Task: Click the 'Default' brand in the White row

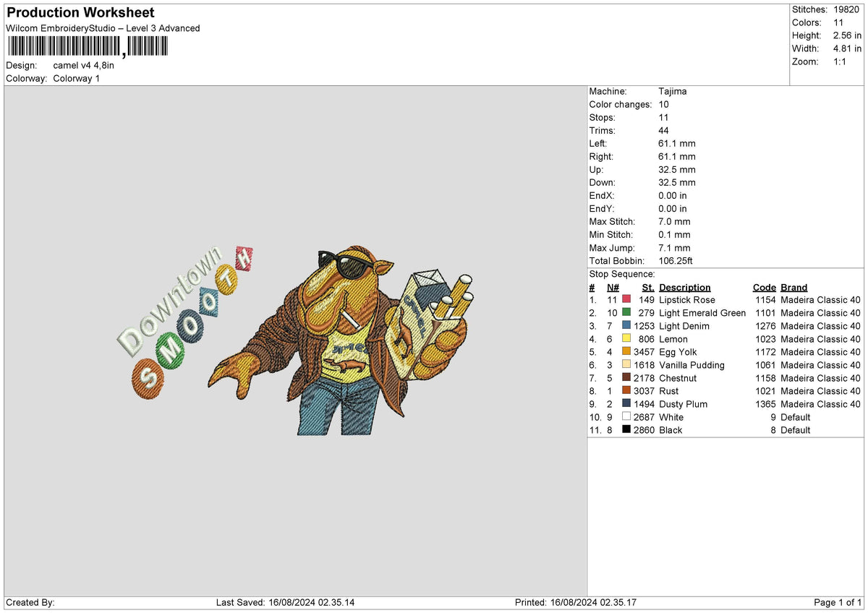Action: point(796,417)
